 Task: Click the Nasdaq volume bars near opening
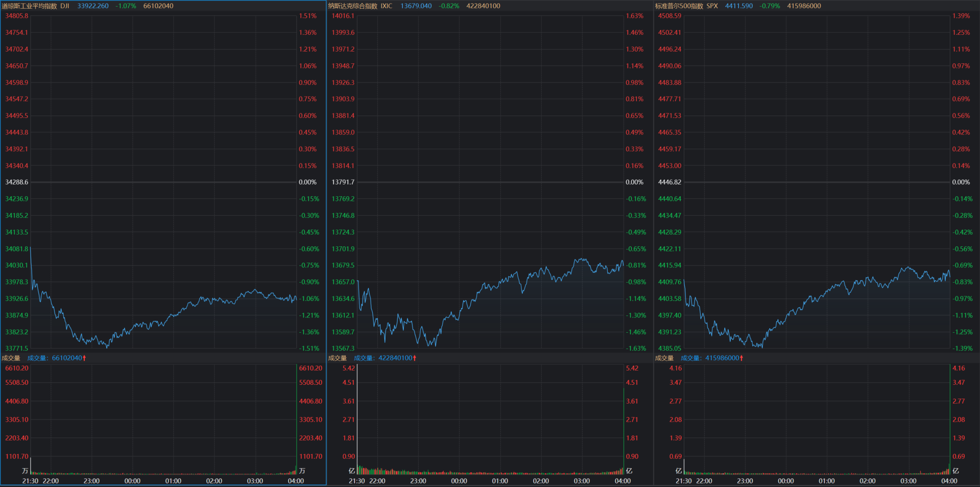(368, 470)
